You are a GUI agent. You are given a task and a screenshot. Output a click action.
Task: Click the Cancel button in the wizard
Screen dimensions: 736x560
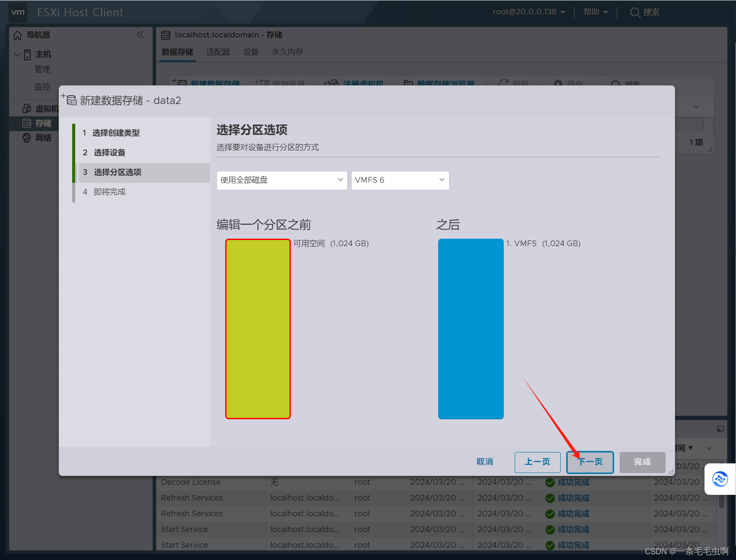coord(485,462)
